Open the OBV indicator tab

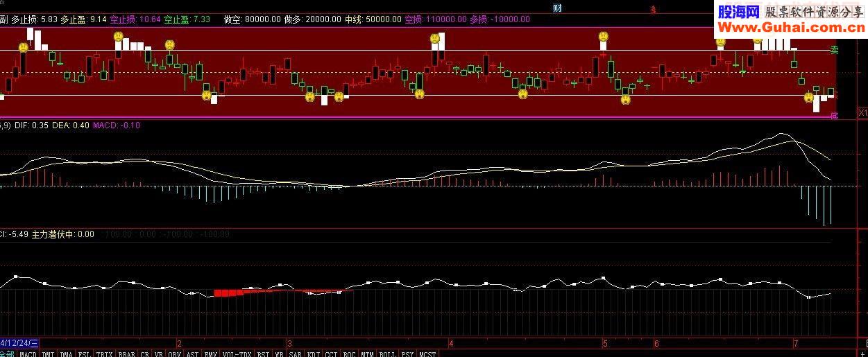[174, 354]
